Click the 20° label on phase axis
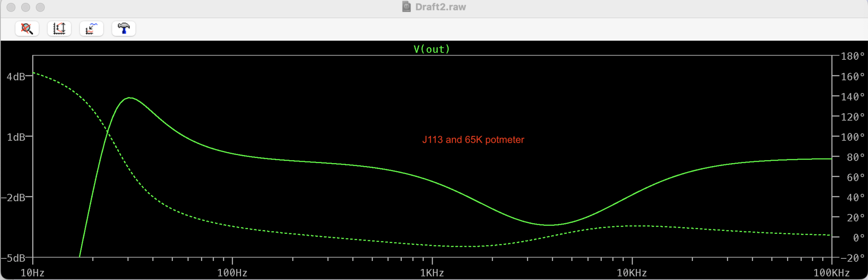Viewport: 868px width, 280px height. [x=856, y=218]
